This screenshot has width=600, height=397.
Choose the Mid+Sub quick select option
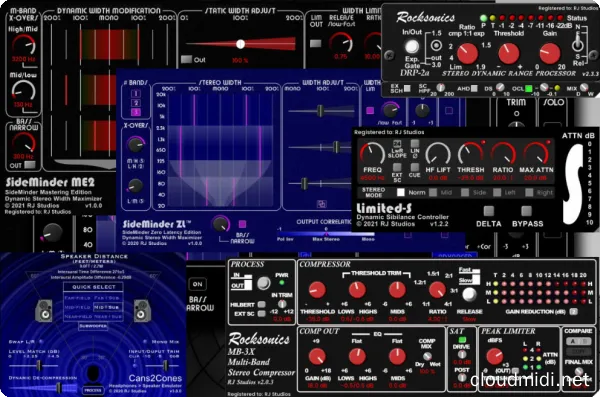[x=108, y=307]
